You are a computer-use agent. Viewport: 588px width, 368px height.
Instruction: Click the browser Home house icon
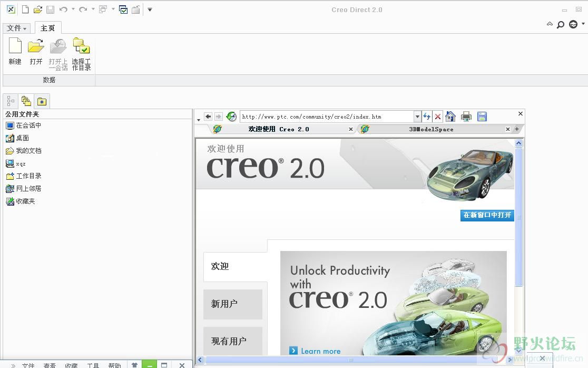click(x=450, y=117)
